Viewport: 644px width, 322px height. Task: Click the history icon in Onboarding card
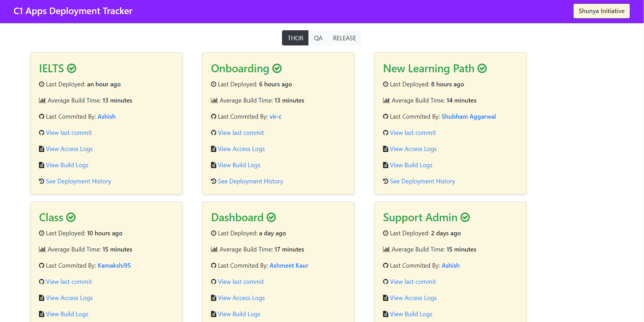tap(214, 181)
